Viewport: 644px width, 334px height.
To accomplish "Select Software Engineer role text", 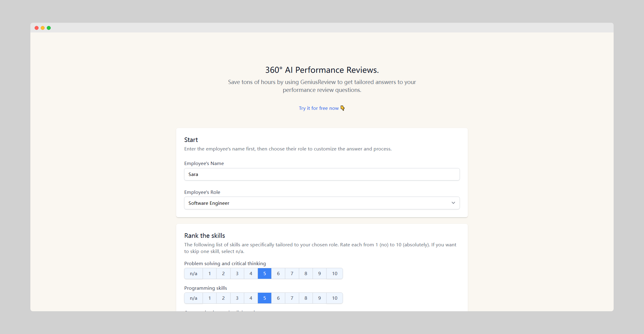I will (x=209, y=203).
